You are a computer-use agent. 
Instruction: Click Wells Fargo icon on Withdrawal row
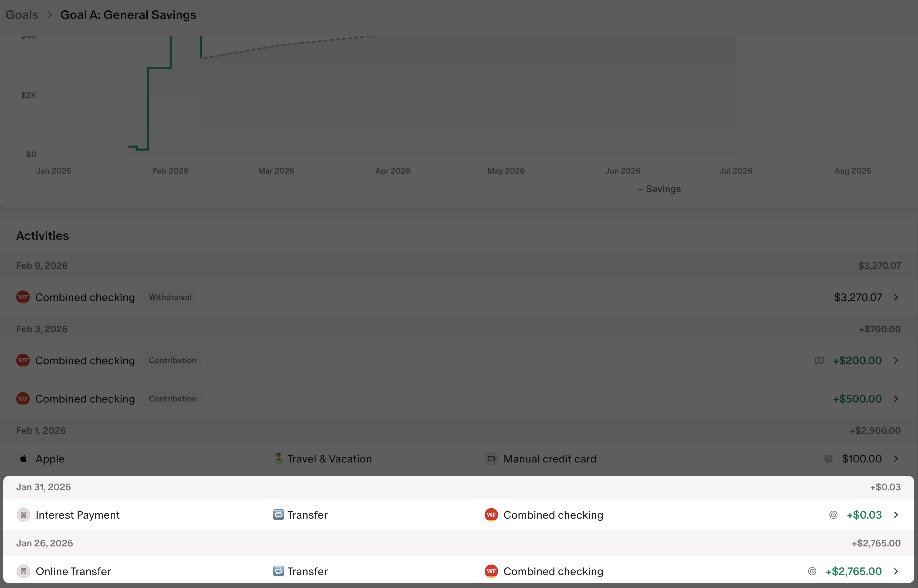pyautogui.click(x=23, y=297)
